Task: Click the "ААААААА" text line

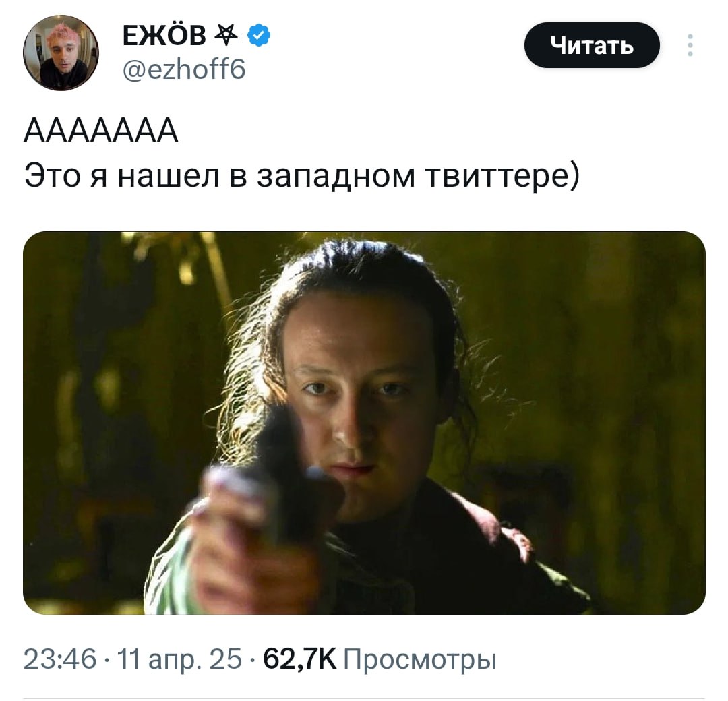Action: (100, 131)
